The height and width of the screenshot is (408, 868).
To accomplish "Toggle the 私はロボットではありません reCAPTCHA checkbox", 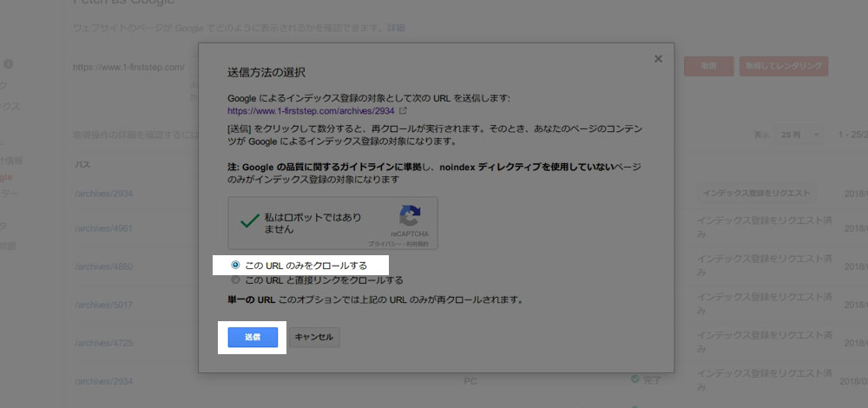I will point(250,221).
